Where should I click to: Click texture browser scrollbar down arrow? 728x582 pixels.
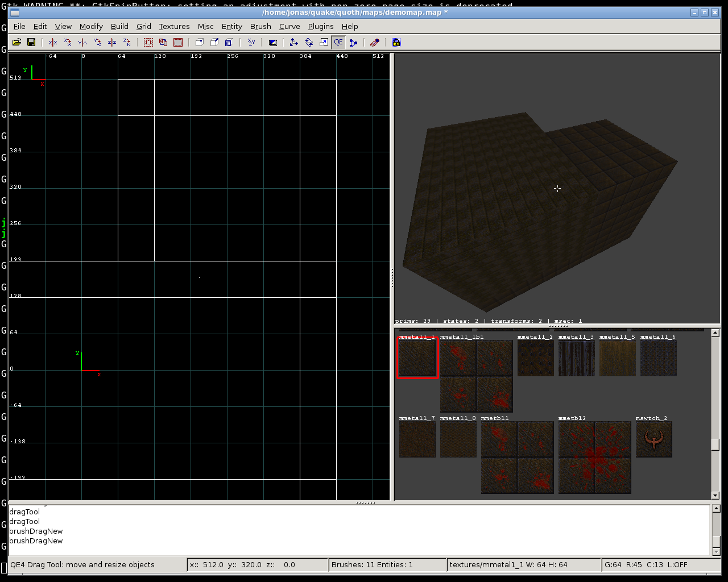(x=715, y=496)
